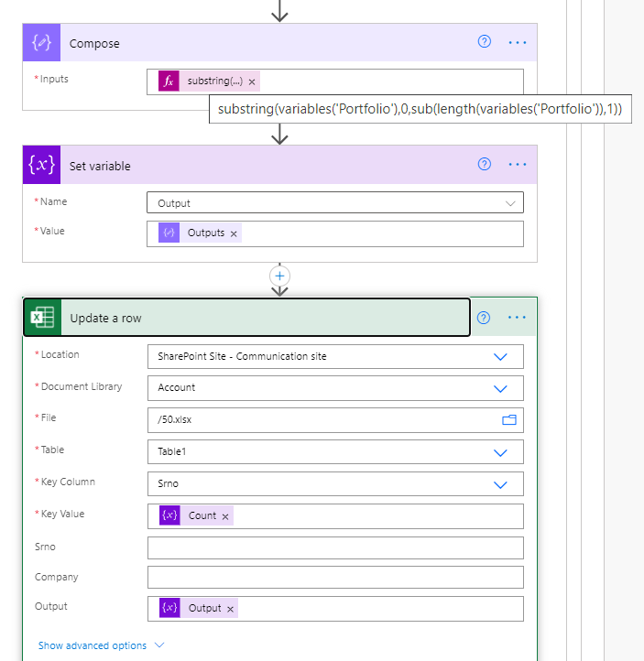644x661 pixels.
Task: Expand the Document Library dropdown
Action: point(500,388)
